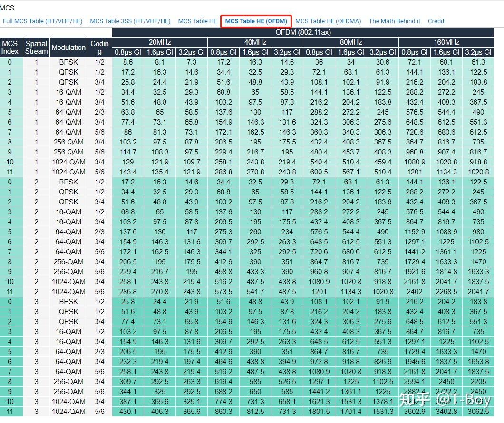Viewport: 504px width, 423px height.
Task: Switch to MCS Table HE (OFDMA) tab
Action: coord(328,21)
